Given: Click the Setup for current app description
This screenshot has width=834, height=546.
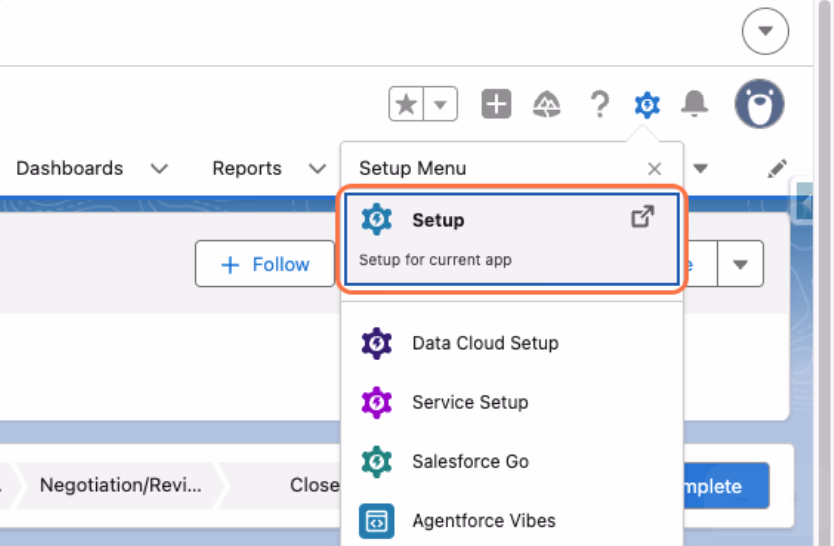Looking at the screenshot, I should [x=435, y=260].
